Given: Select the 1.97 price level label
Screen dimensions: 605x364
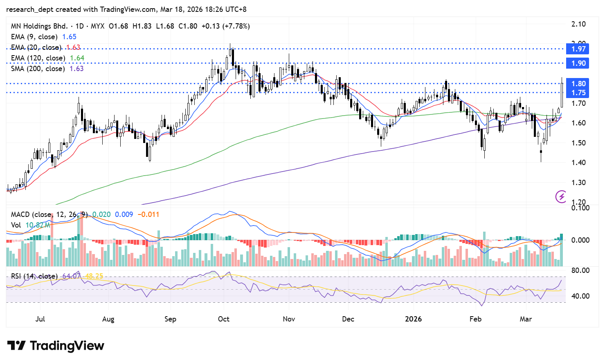Looking at the screenshot, I should 578,49.
